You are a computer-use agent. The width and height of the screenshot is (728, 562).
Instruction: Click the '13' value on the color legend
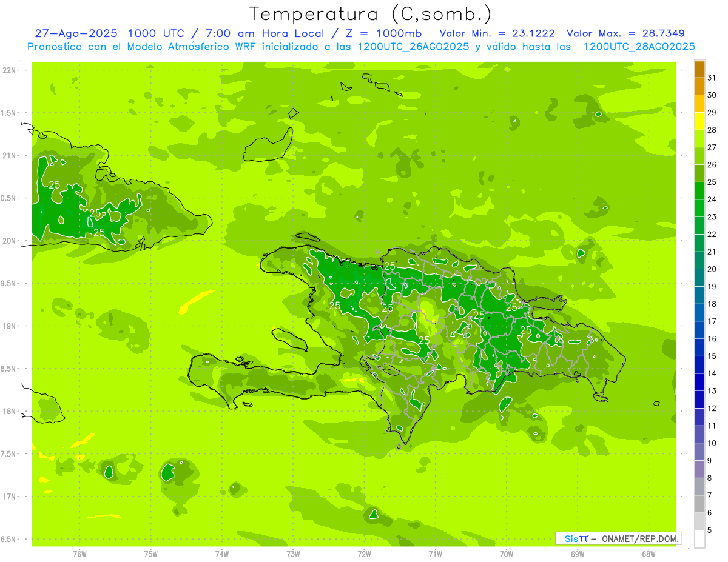pyautogui.click(x=712, y=391)
